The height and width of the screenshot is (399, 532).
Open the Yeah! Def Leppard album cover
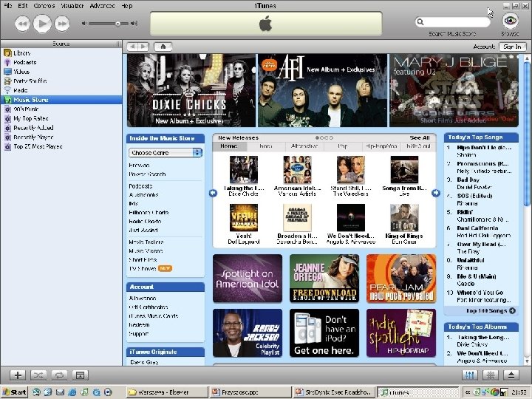pyautogui.click(x=244, y=218)
